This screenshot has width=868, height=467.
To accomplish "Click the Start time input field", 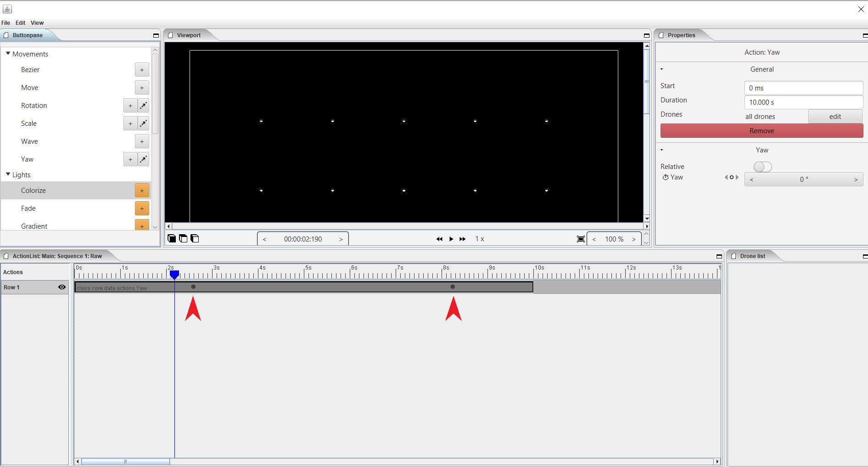I will click(804, 88).
